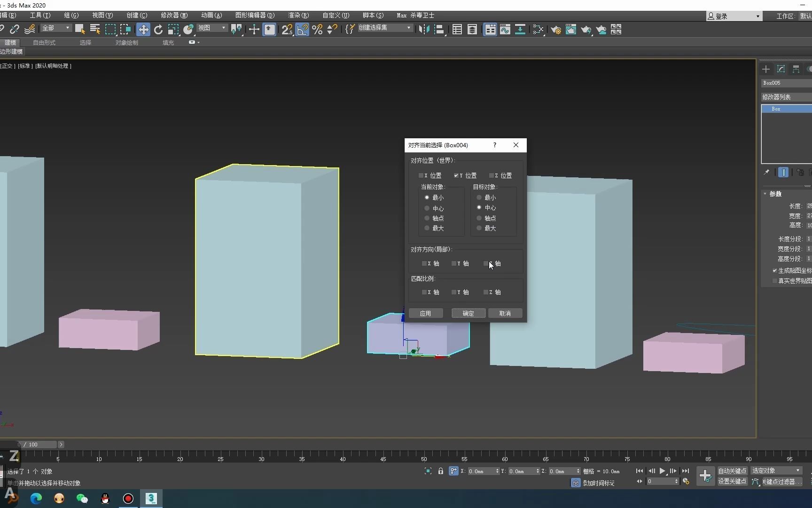Activate the Rotate tool
Viewport: 812px width, 508px height.
[158, 30]
